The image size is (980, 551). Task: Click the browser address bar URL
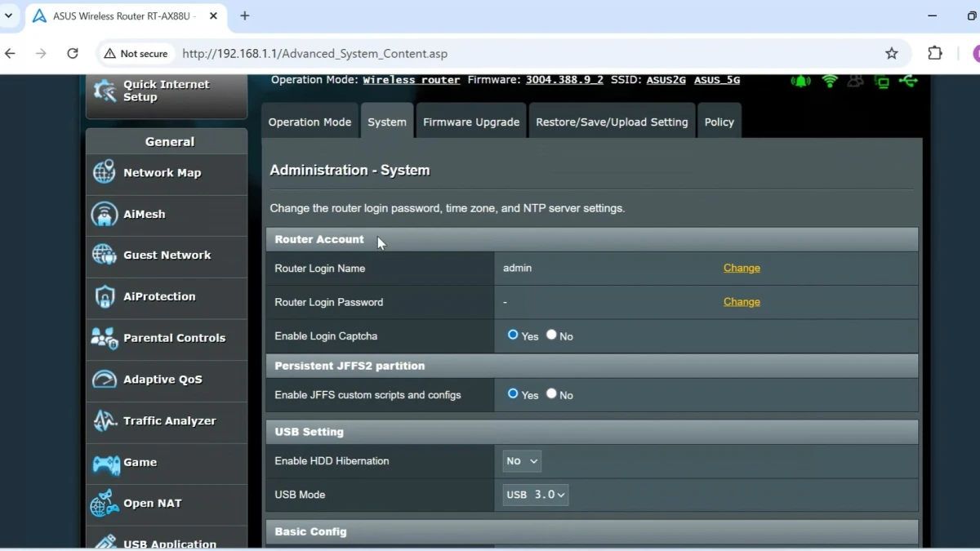(x=314, y=54)
